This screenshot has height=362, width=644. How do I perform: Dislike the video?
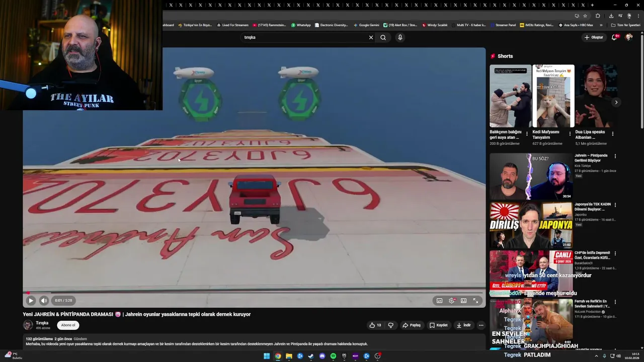pos(390,325)
